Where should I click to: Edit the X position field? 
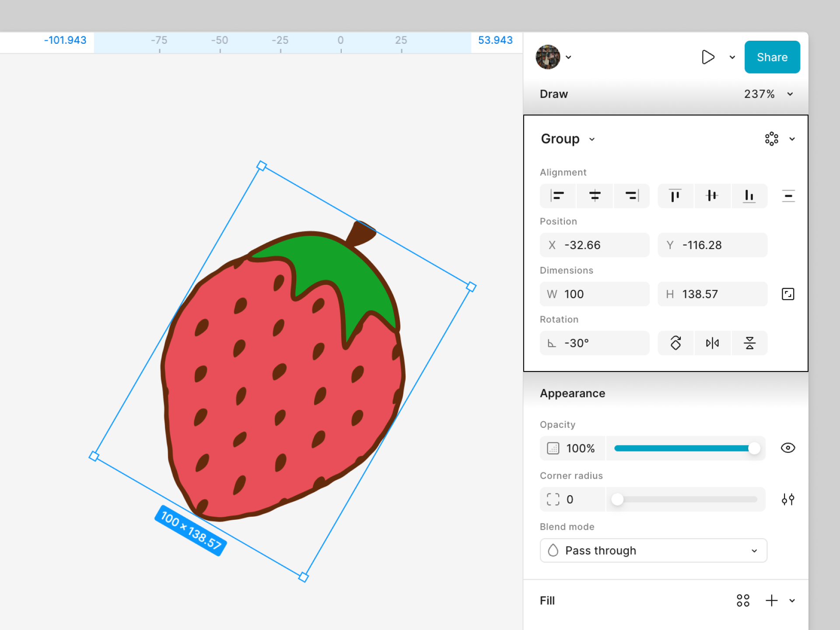click(595, 245)
